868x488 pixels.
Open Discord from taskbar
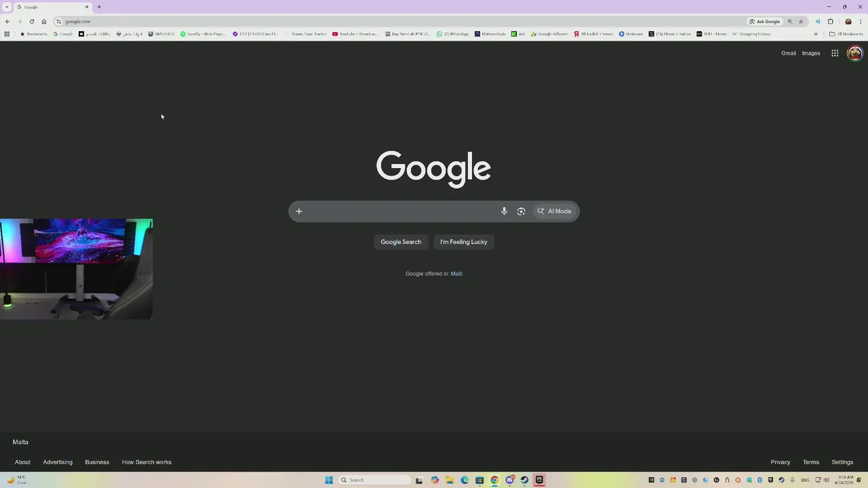point(509,480)
